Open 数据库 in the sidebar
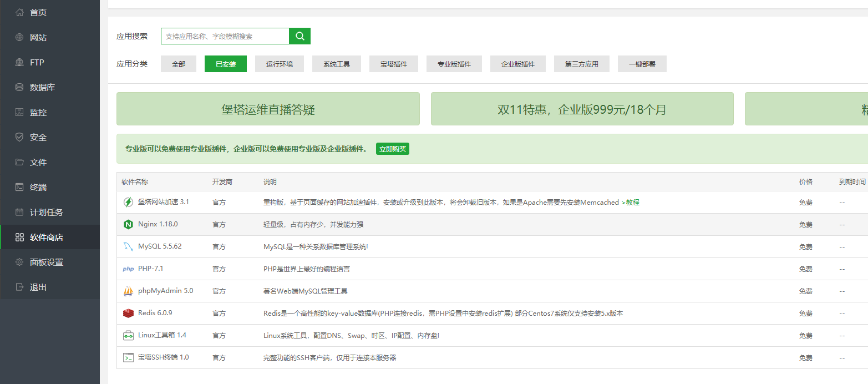868x384 pixels. 50,87
